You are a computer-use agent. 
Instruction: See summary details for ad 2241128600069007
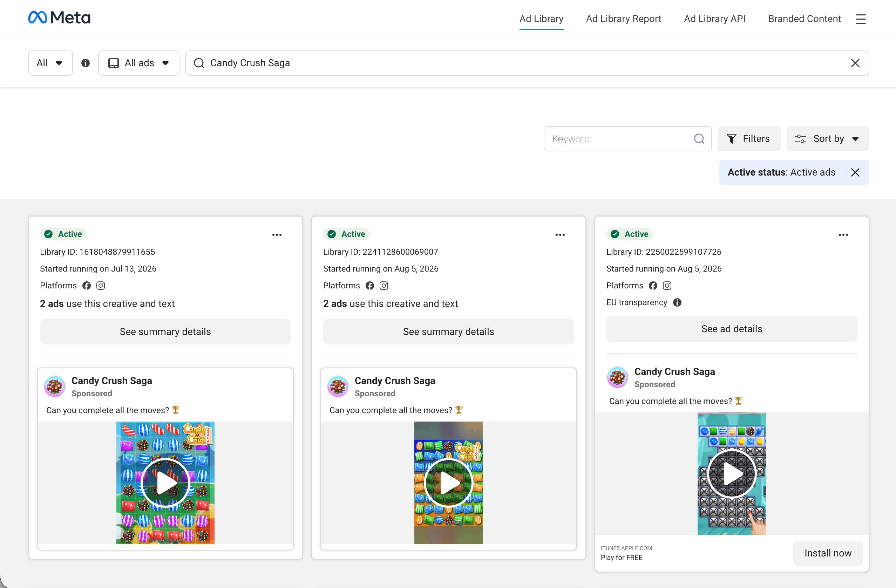[x=448, y=331]
